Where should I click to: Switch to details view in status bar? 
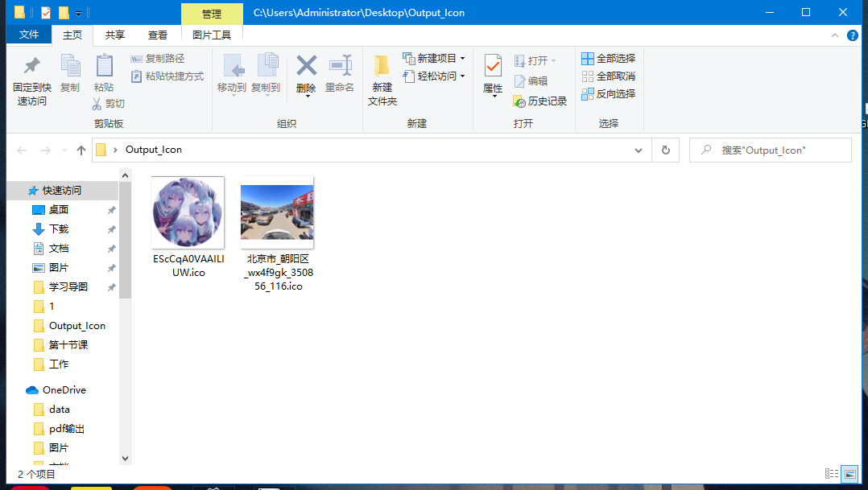click(x=832, y=473)
